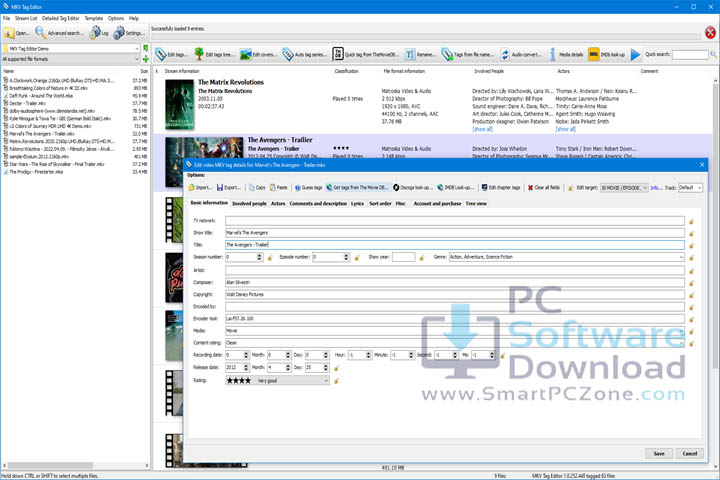The height and width of the screenshot is (480, 720).
Task: Open the File menu
Action: click(x=6, y=18)
